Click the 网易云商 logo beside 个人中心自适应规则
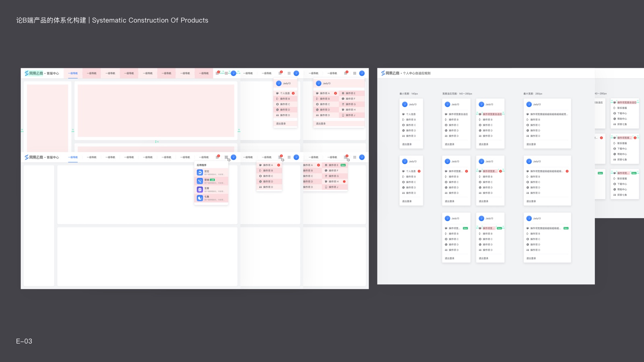 coord(390,73)
